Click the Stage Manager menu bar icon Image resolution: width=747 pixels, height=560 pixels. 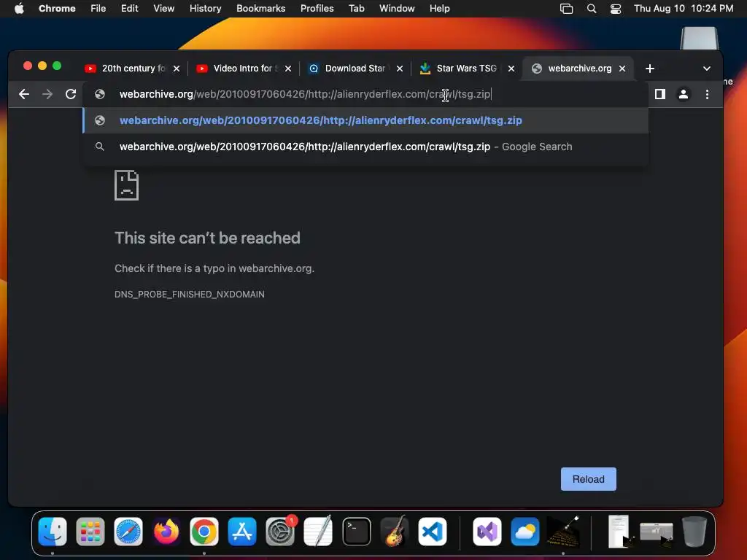tap(566, 9)
